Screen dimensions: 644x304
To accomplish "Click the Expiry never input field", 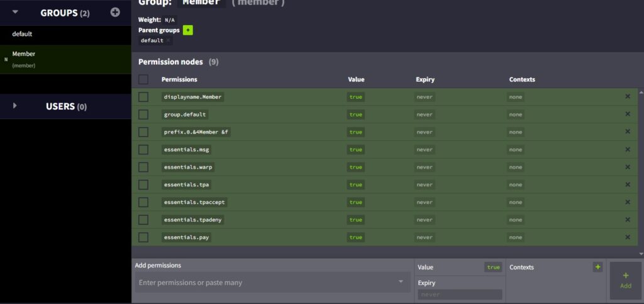I will [460, 295].
